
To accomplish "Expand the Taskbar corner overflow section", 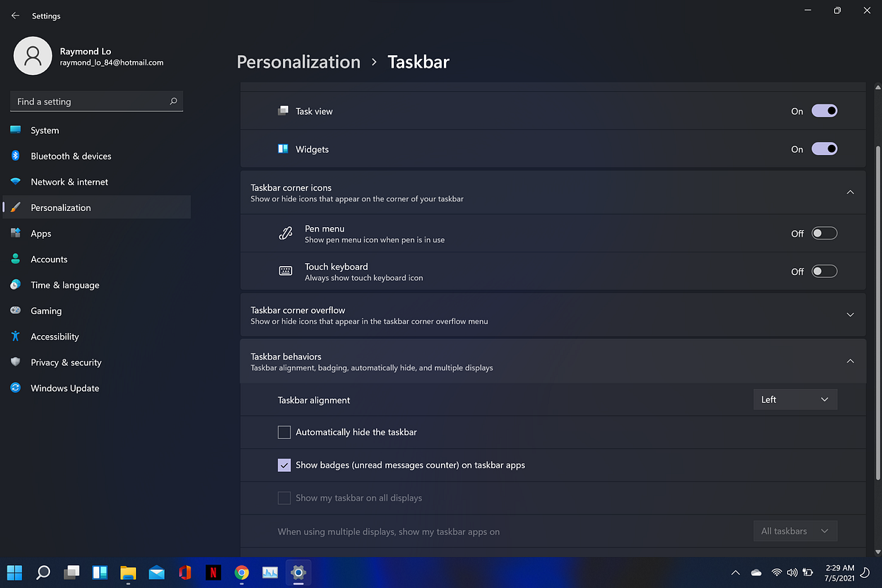I will 850,314.
